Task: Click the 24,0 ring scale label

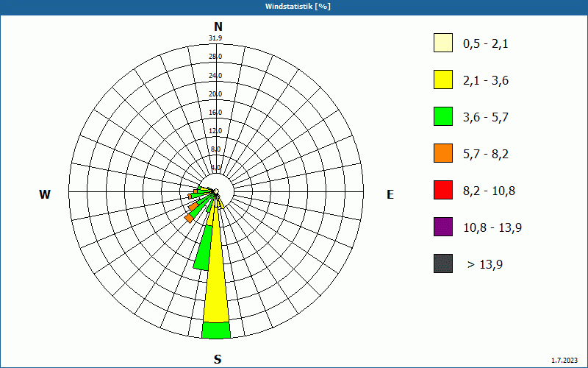Action: (215, 76)
